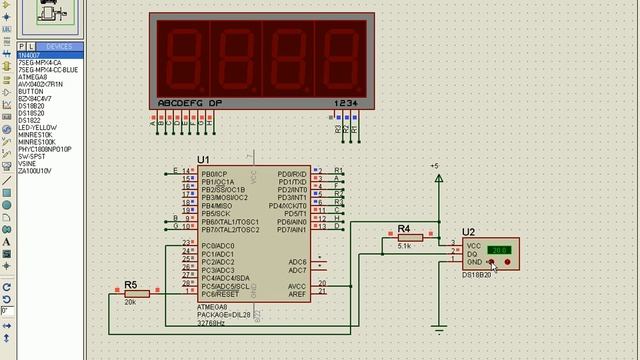Select the Generator mode tool
Image resolution: width=640 pixels, height=360 pixels.
tap(7, 129)
